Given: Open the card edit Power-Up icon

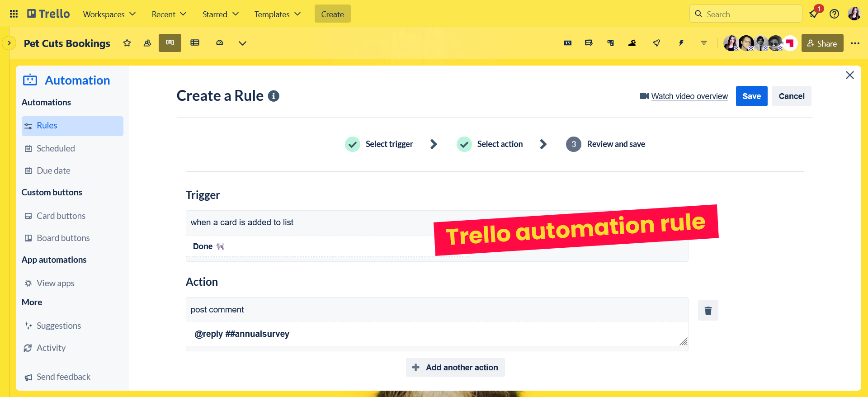Looking at the screenshot, I should click(x=589, y=43).
